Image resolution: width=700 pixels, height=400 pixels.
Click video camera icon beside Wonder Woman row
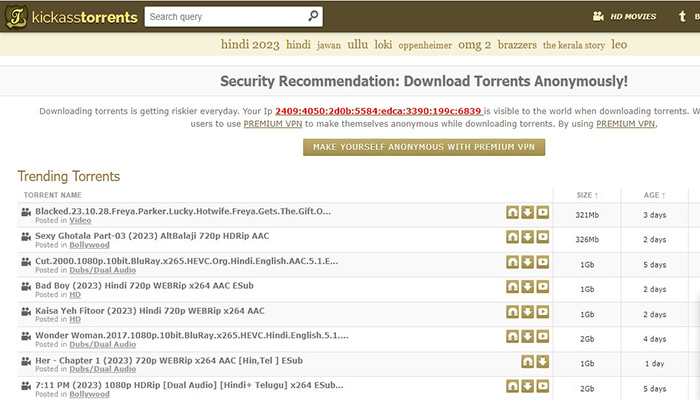[26, 336]
